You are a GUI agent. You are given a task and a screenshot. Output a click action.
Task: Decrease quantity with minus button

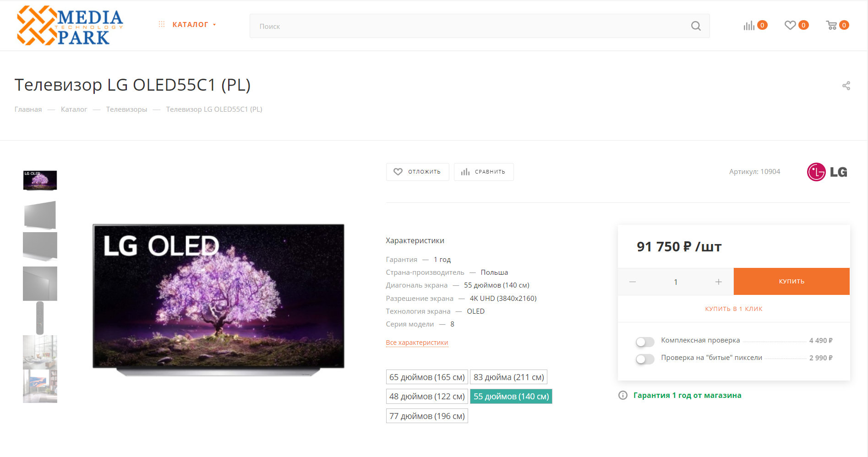click(633, 282)
